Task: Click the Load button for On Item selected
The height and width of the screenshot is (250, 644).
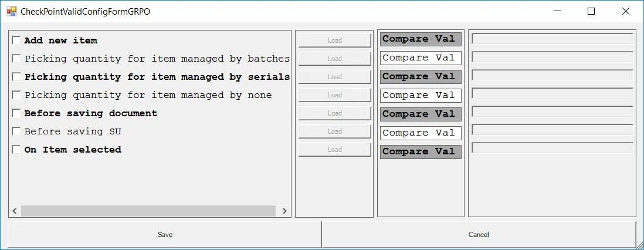Action: pos(334,150)
